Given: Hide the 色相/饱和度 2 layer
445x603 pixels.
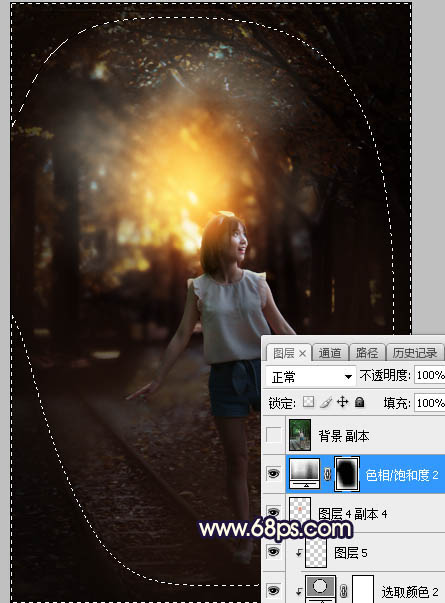Looking at the screenshot, I should [x=273, y=474].
